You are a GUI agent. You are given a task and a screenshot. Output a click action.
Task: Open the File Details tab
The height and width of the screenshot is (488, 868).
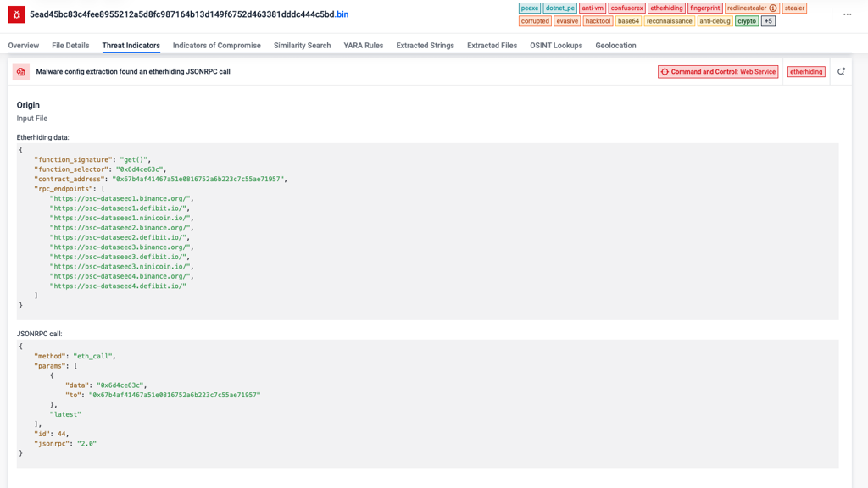(70, 46)
